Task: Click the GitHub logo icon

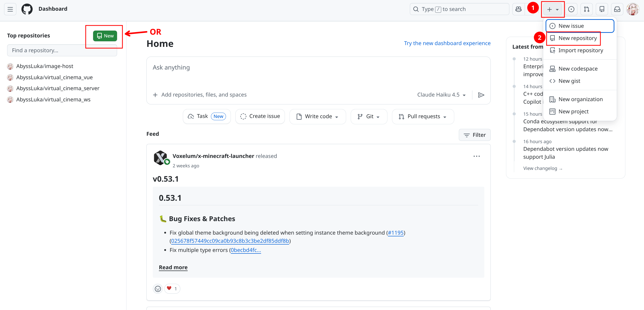Action: 27,9
